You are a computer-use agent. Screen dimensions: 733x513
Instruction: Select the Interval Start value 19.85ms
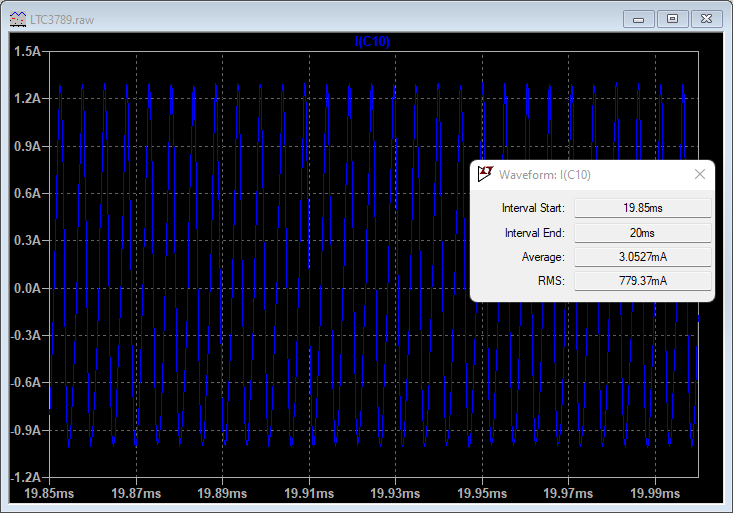pos(643,208)
